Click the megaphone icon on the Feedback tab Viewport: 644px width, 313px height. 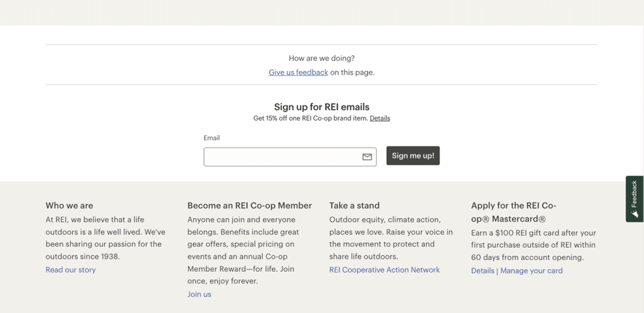pos(635,213)
